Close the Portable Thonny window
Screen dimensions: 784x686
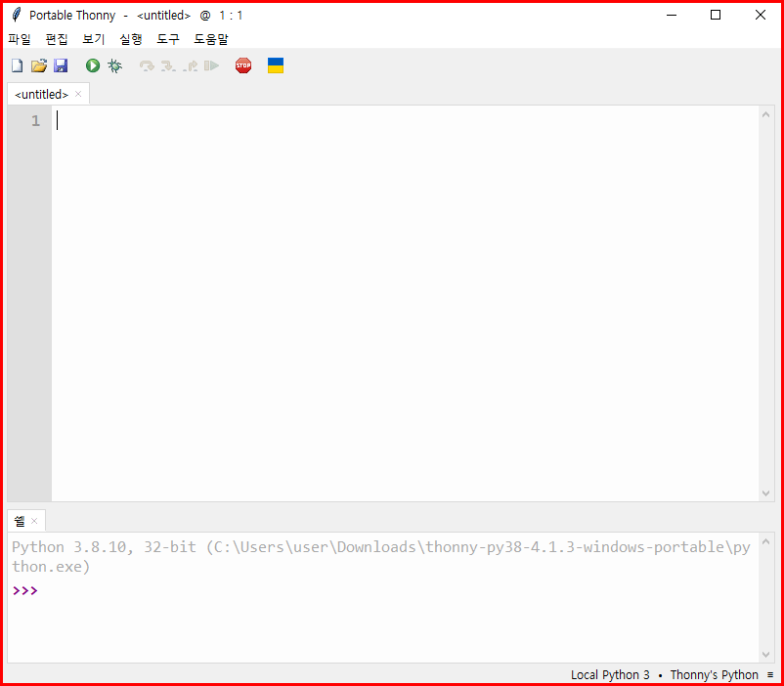click(x=760, y=15)
